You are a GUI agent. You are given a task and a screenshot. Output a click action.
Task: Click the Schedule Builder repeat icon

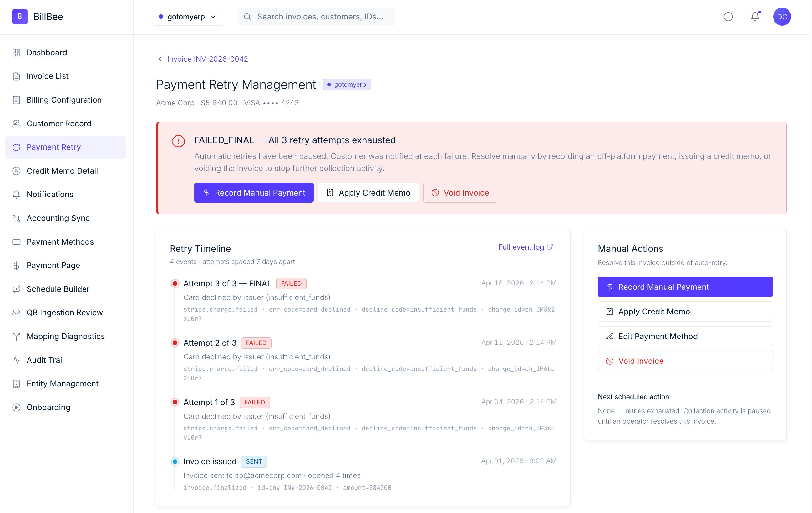tap(16, 289)
